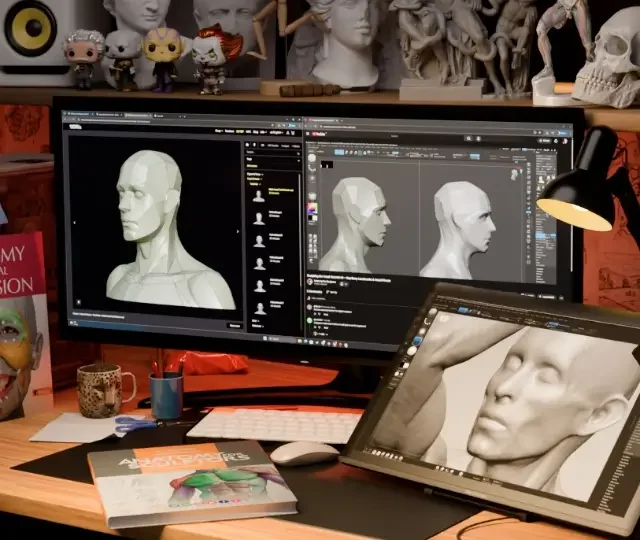Click the user account icon beside the cart
This screenshot has width=640, height=540.
288,133
